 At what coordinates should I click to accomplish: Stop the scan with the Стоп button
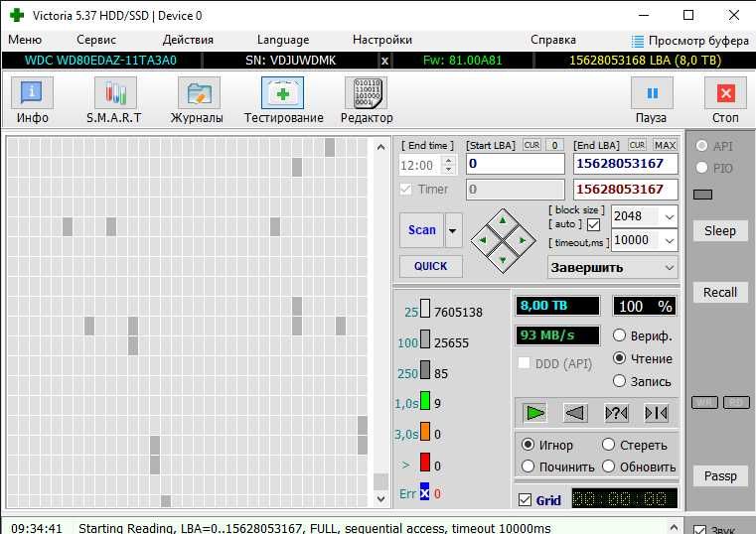coord(725,100)
